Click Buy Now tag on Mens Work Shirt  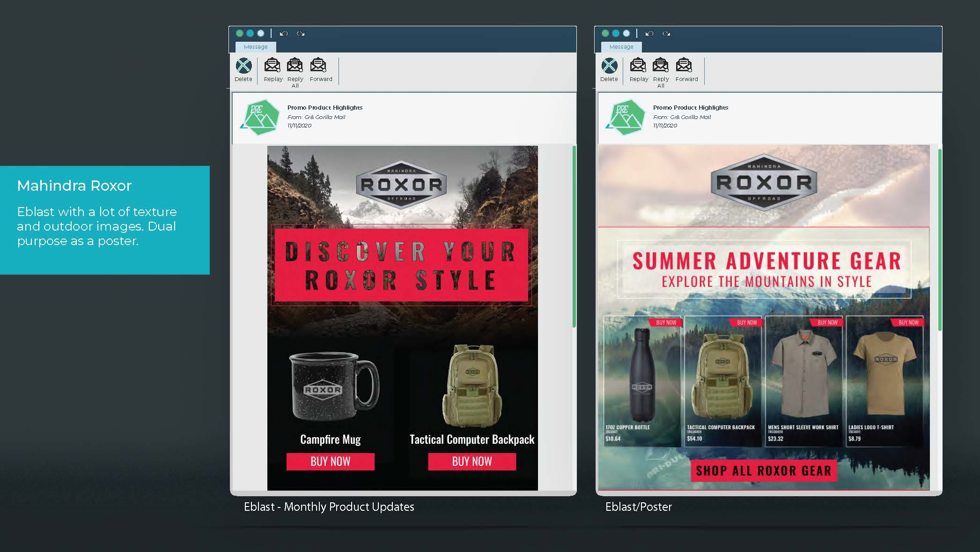(827, 322)
